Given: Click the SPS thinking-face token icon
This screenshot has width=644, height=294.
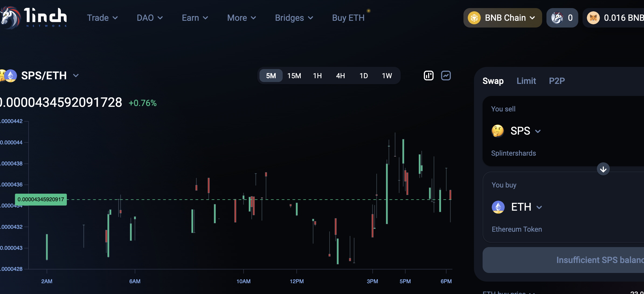Looking at the screenshot, I should click(498, 131).
